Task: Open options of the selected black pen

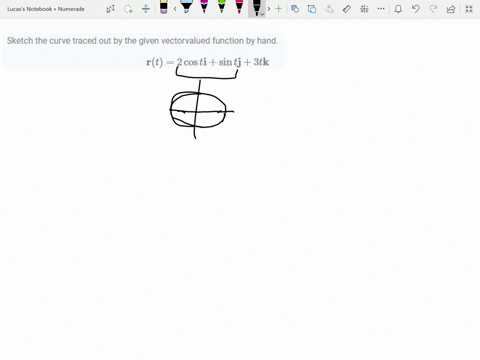Action: [262, 14]
